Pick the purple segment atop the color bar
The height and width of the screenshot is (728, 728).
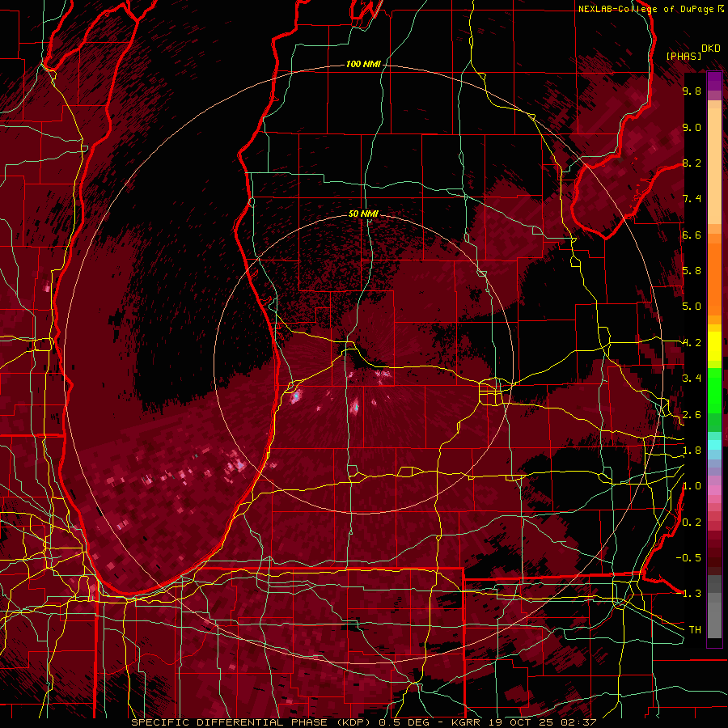[x=714, y=81]
